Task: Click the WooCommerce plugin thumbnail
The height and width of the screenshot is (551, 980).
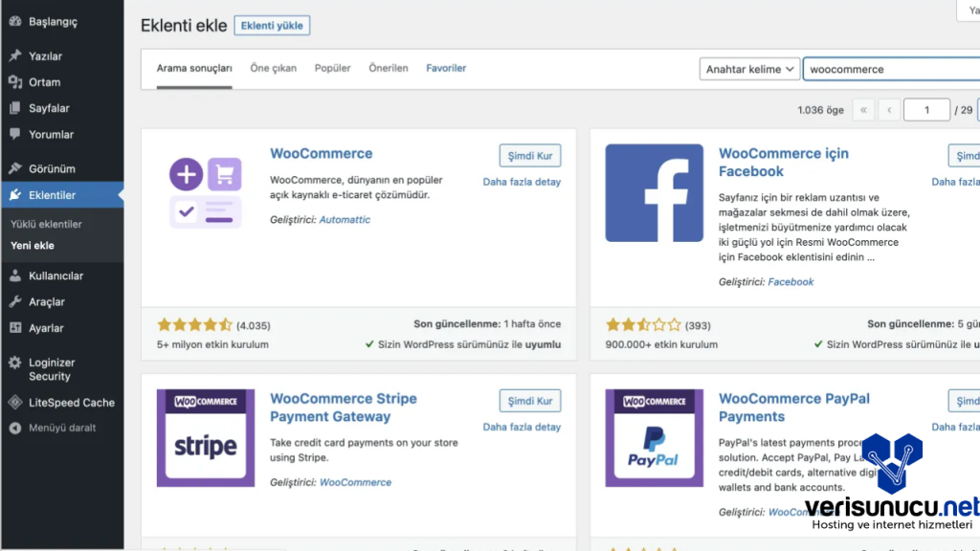Action: pyautogui.click(x=206, y=193)
